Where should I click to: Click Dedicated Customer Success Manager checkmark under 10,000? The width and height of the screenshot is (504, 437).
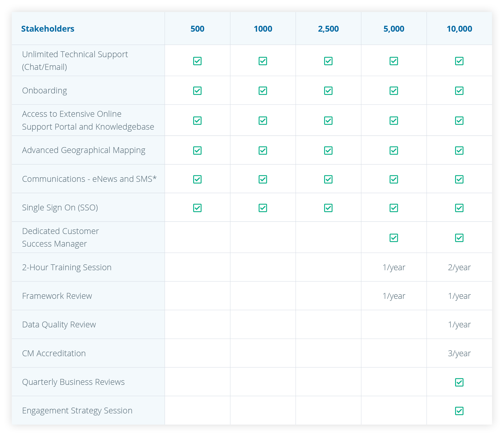tap(459, 238)
